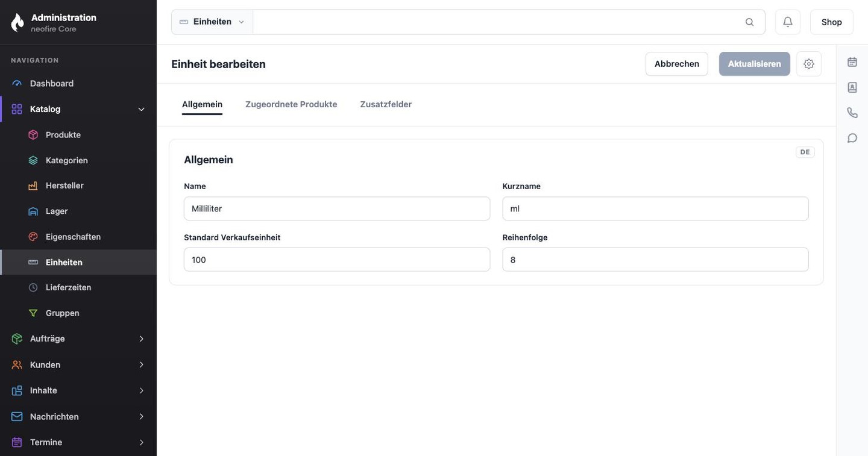Click the DE language badge
Screen dimensions: 868x456
805,152
